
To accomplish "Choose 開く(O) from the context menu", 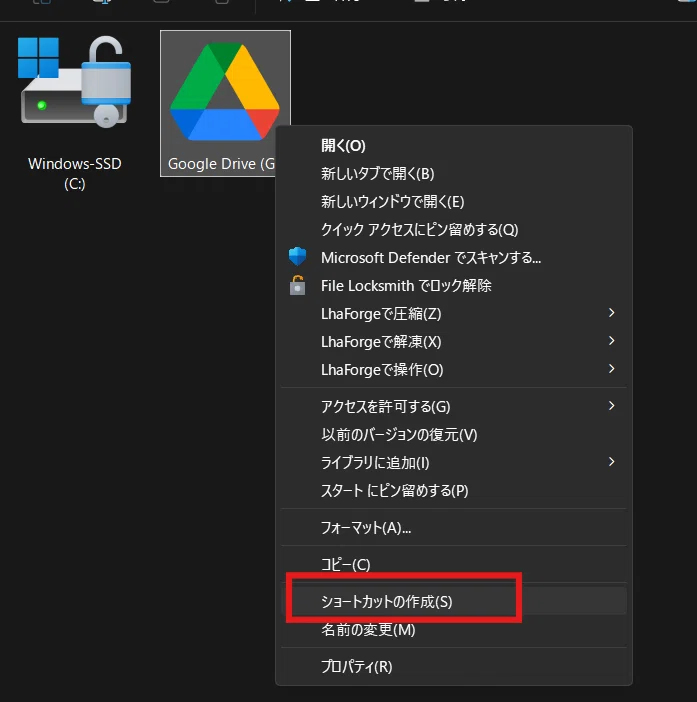I will [453, 146].
